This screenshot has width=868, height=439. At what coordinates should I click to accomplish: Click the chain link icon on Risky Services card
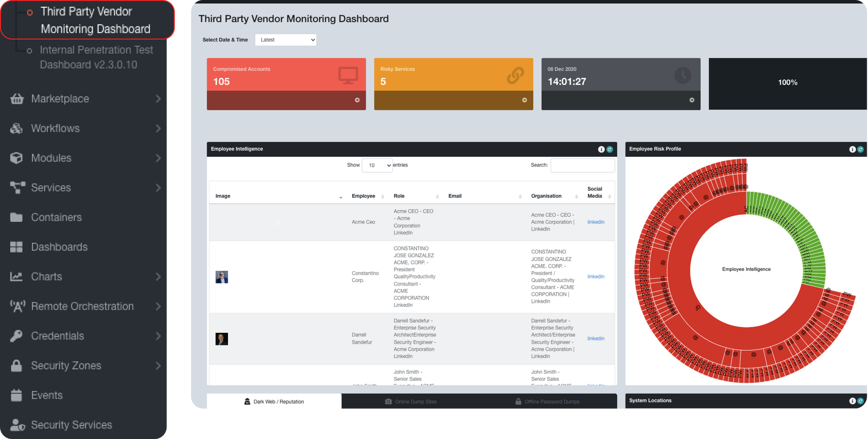(x=515, y=76)
